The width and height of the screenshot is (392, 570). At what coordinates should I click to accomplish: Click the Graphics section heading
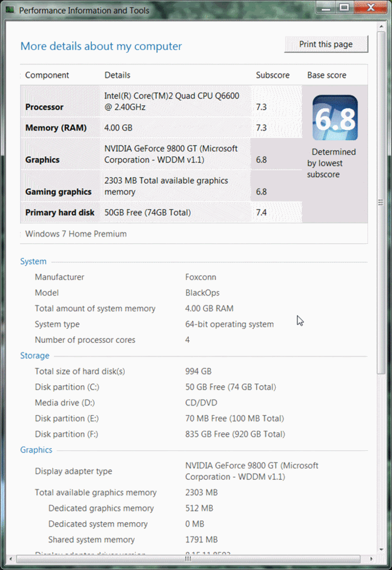(x=36, y=450)
